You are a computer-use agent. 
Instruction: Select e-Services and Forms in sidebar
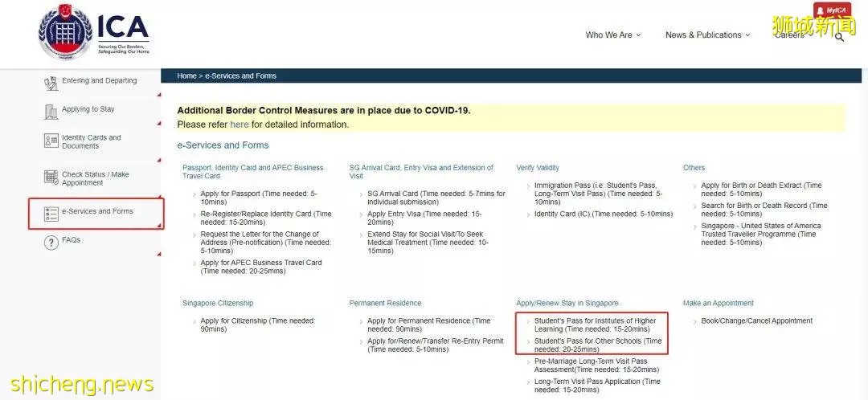click(x=97, y=211)
